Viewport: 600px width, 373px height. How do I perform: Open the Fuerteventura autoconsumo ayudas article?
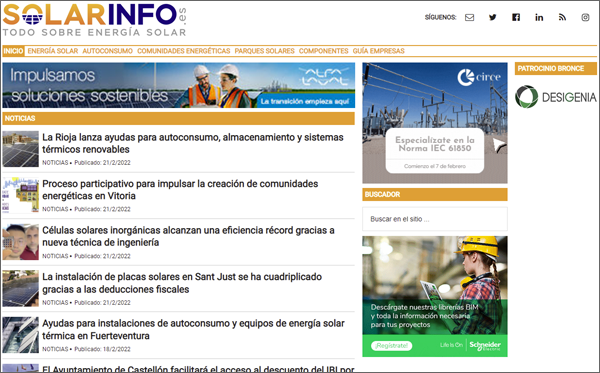point(194,329)
